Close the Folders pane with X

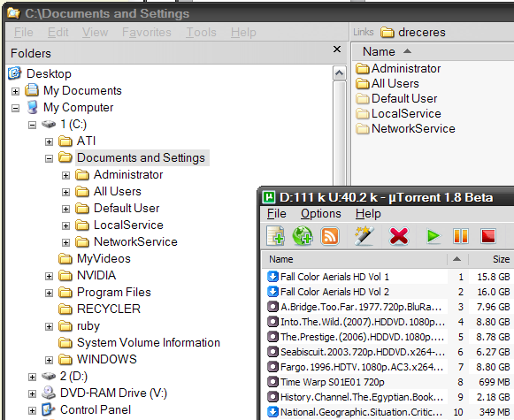337,50
